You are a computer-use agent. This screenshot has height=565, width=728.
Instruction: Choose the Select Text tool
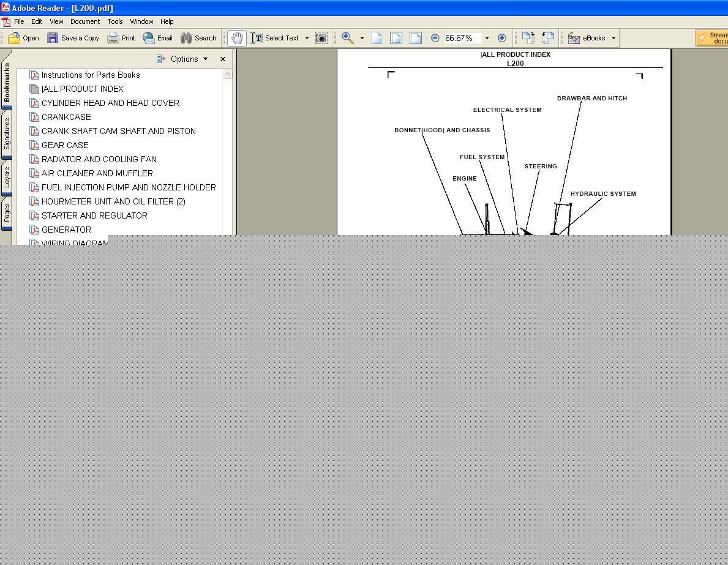(x=275, y=38)
